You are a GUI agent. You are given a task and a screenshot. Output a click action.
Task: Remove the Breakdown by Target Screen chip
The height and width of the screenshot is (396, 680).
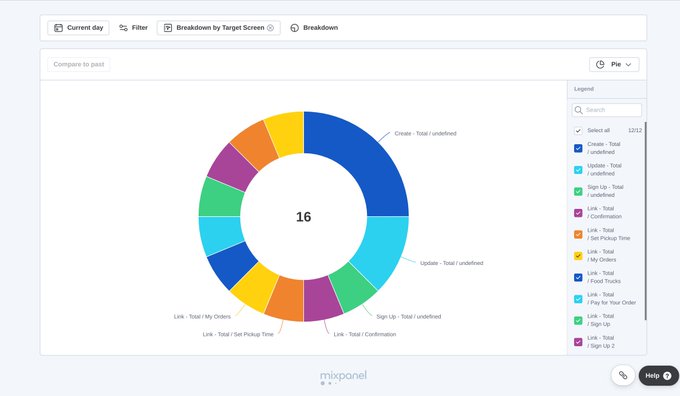[270, 28]
